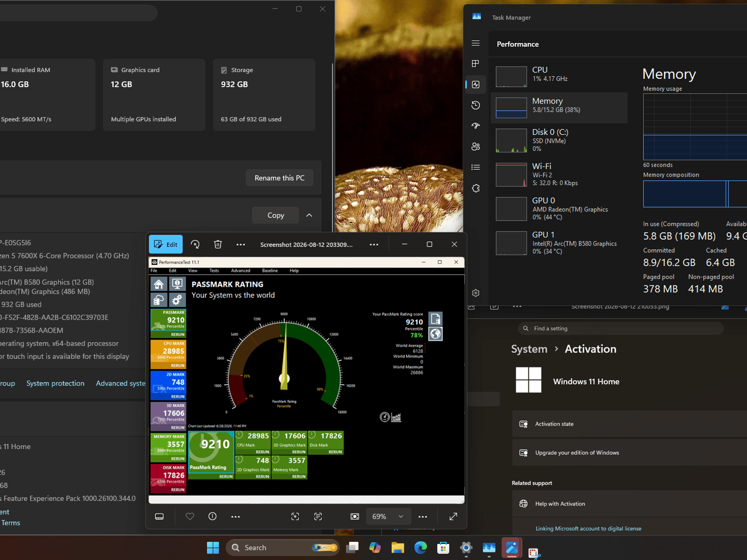Open Task Manager hamburger navigation menu
This screenshot has height=560, width=747.
[x=476, y=43]
